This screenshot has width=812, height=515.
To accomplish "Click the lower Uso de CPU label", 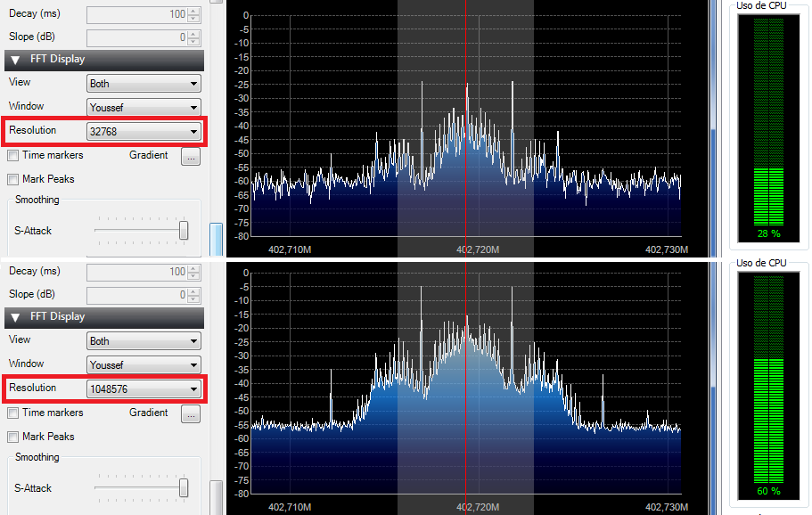I will point(761,263).
